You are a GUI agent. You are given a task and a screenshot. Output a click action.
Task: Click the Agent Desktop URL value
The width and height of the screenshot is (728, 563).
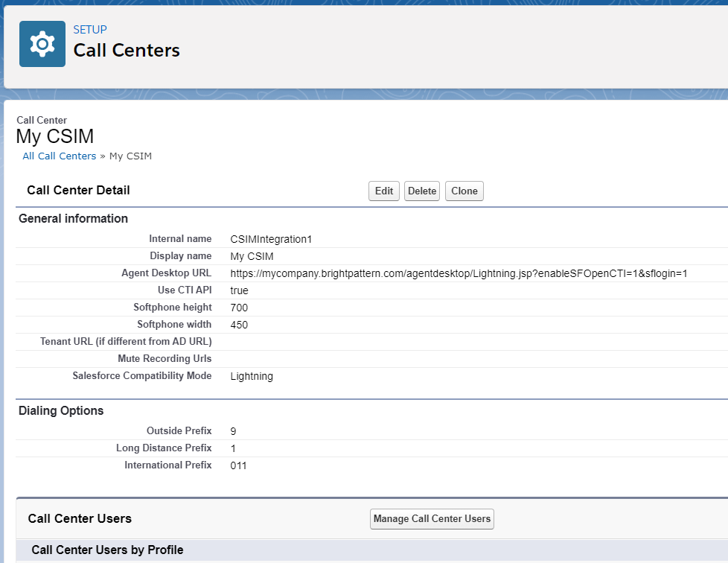click(x=459, y=273)
